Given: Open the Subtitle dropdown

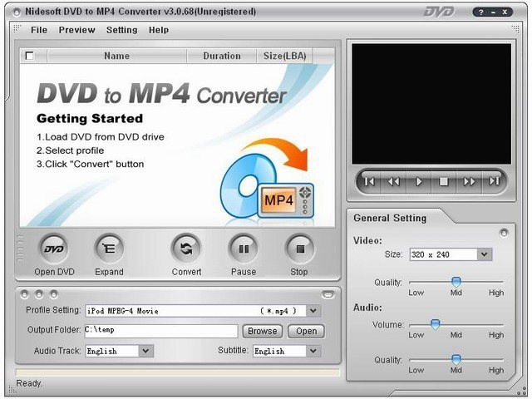Looking at the screenshot, I should 313,351.
